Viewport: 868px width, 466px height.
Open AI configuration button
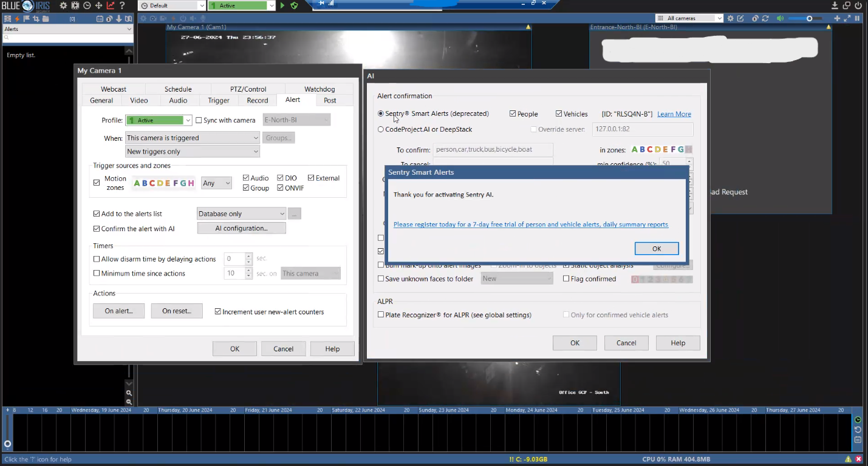click(x=241, y=228)
